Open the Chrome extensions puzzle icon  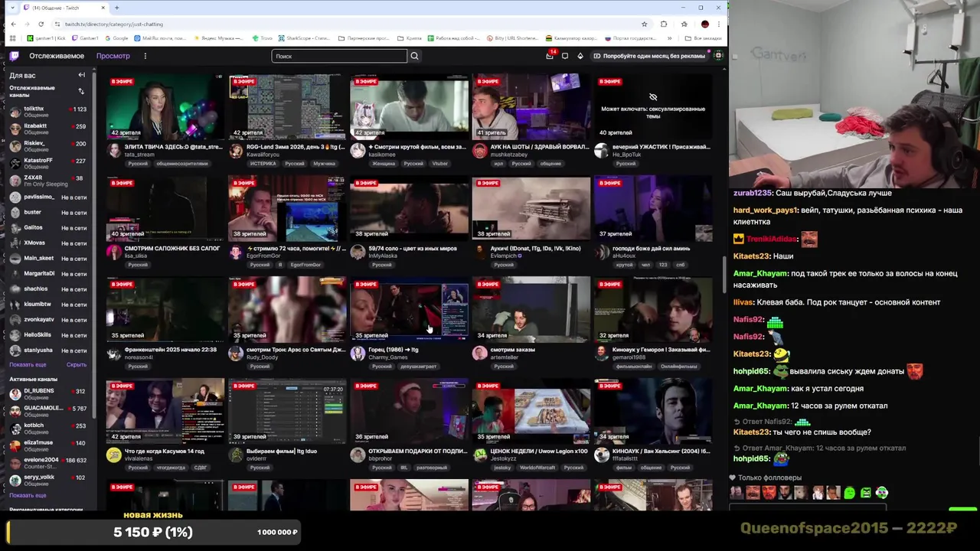tap(664, 24)
